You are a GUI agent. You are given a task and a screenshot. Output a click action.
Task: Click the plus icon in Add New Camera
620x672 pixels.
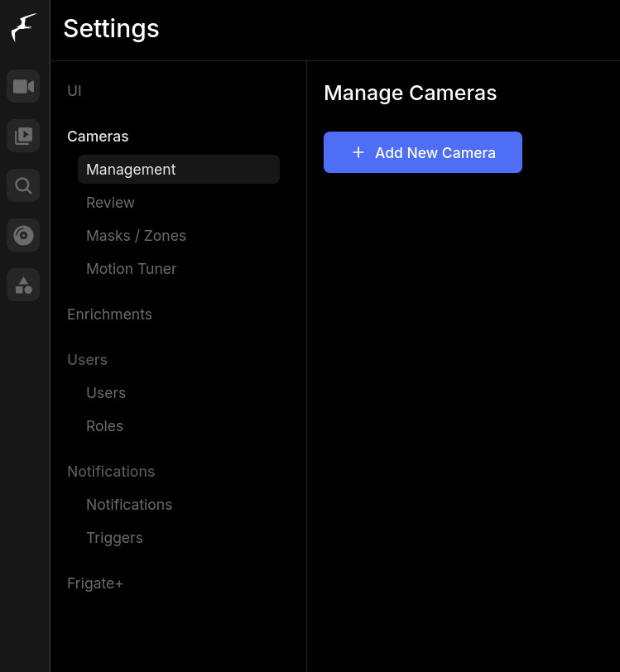tap(358, 152)
